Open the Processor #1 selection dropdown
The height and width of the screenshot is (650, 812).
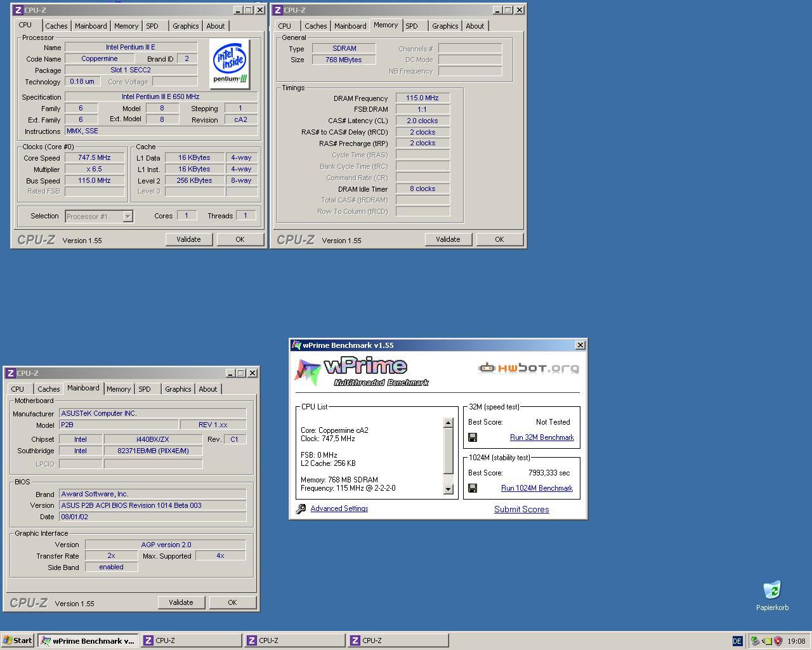pos(128,216)
